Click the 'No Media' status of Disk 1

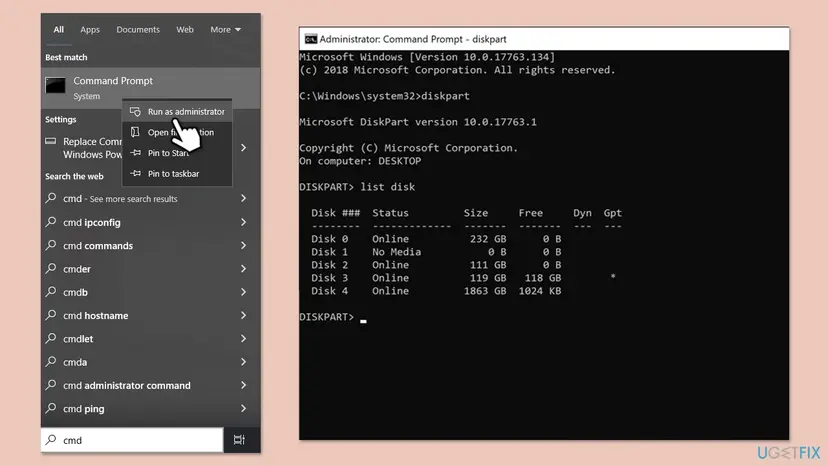click(x=396, y=252)
